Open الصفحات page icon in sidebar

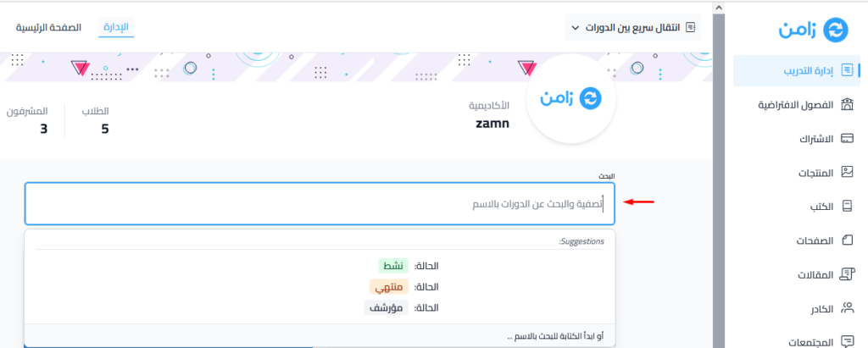(x=847, y=240)
